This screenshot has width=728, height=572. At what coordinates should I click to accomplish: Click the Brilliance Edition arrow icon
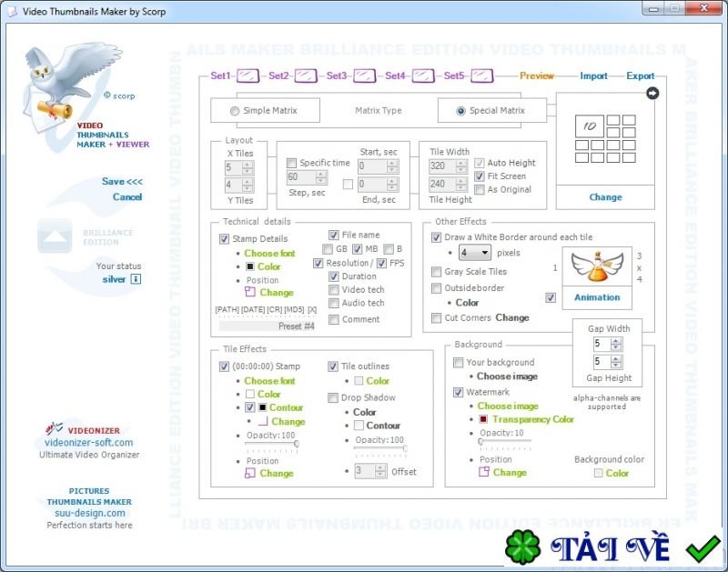click(55, 236)
